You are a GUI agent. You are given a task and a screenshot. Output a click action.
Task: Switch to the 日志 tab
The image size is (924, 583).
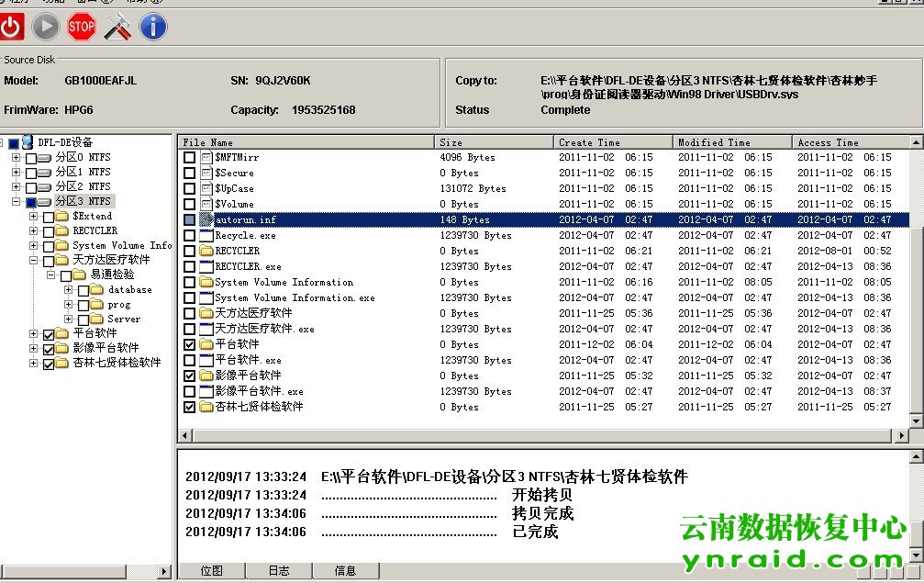pyautogui.click(x=278, y=571)
